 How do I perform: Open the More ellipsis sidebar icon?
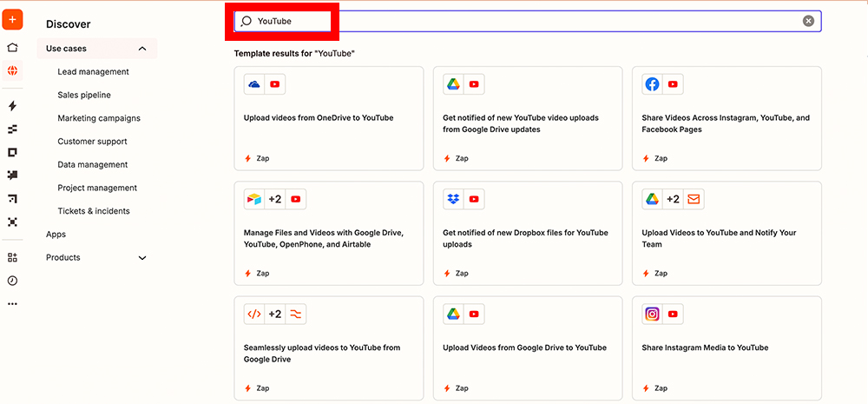(x=12, y=304)
